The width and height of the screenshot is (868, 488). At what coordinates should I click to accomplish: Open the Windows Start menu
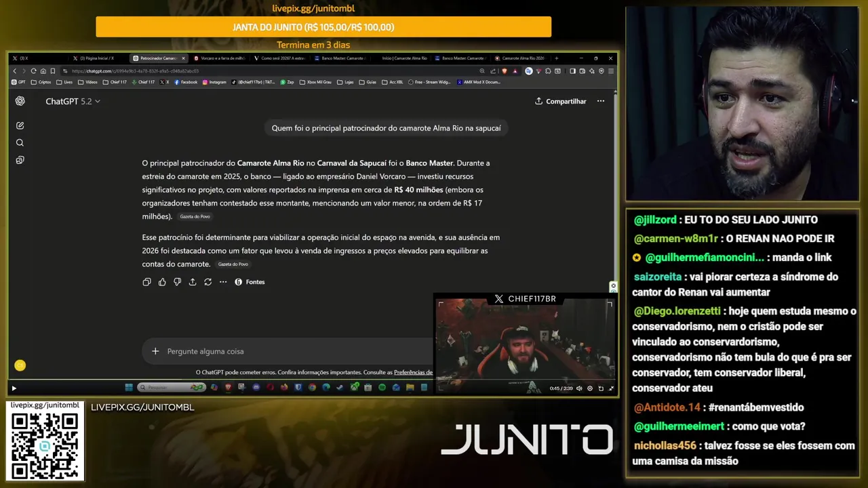(x=129, y=387)
